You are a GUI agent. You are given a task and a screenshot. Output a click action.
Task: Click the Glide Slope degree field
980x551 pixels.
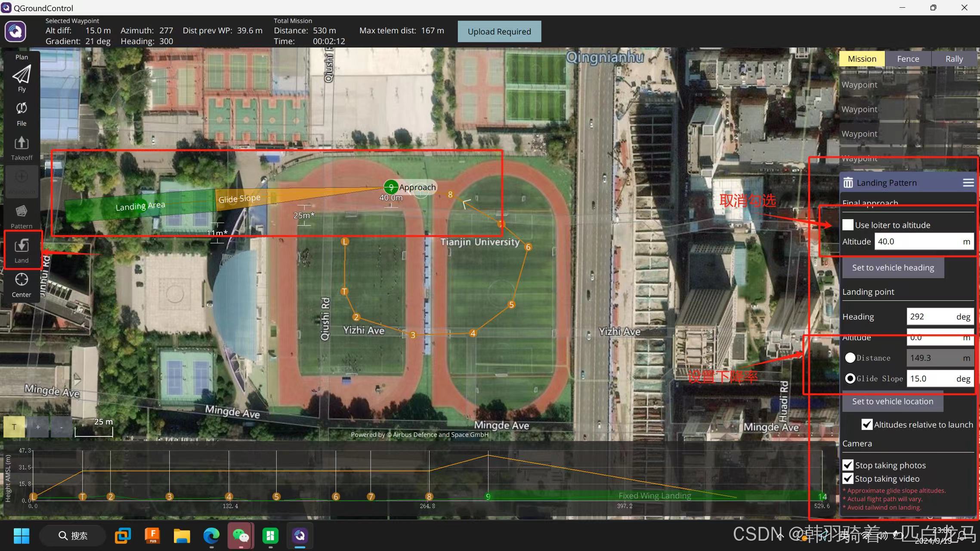(931, 378)
